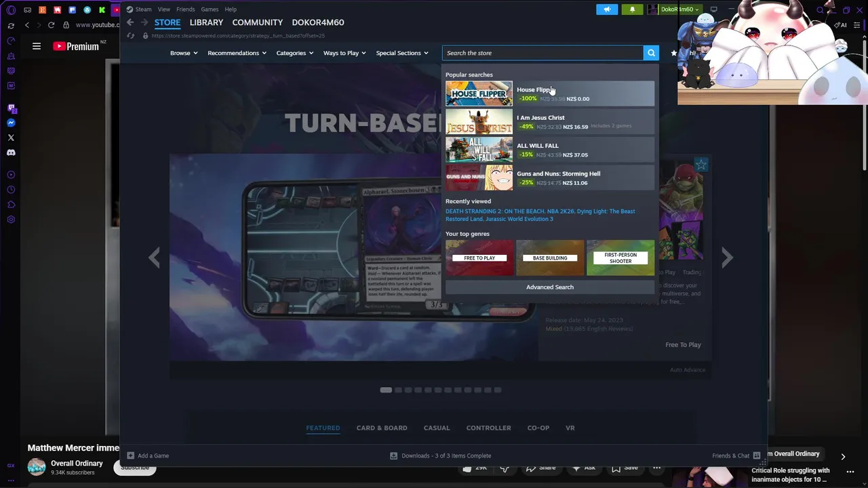Select CONTROLLER section tab
Screen dimensions: 868x488
488,428
